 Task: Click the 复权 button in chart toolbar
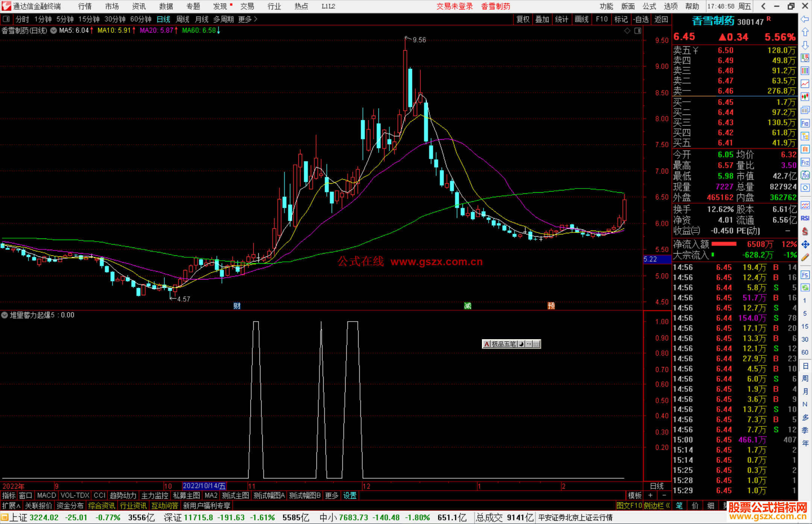[523, 19]
